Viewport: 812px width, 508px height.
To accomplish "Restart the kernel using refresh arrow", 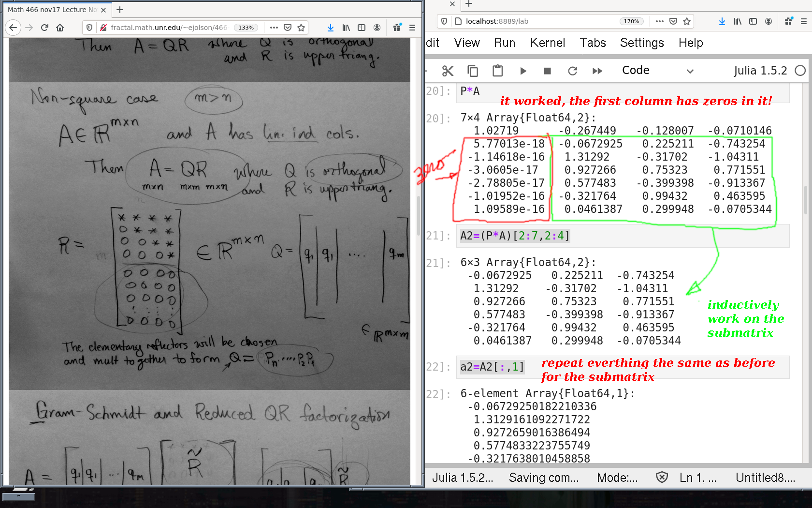I will (x=572, y=71).
